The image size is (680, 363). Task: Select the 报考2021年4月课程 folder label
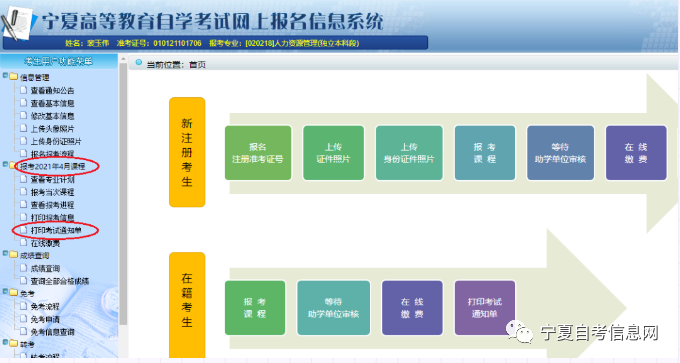click(52, 167)
